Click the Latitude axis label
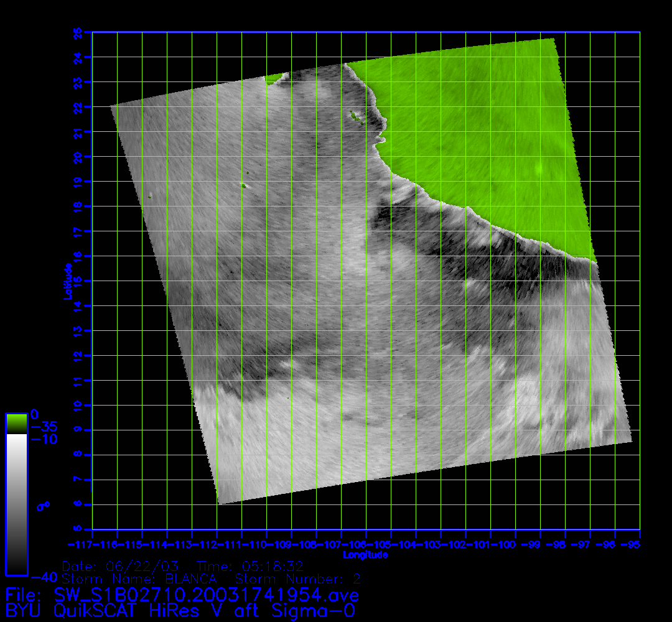 (67, 281)
